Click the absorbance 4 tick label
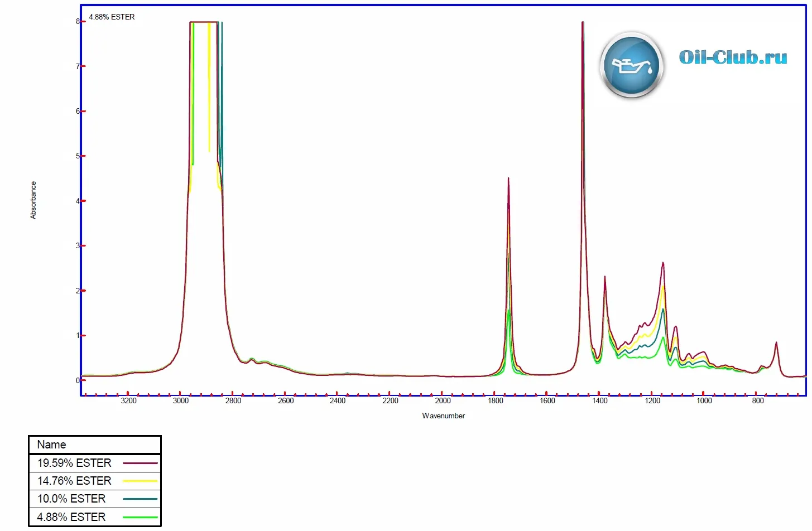Image resolution: width=812 pixels, height=531 pixels. pos(78,201)
